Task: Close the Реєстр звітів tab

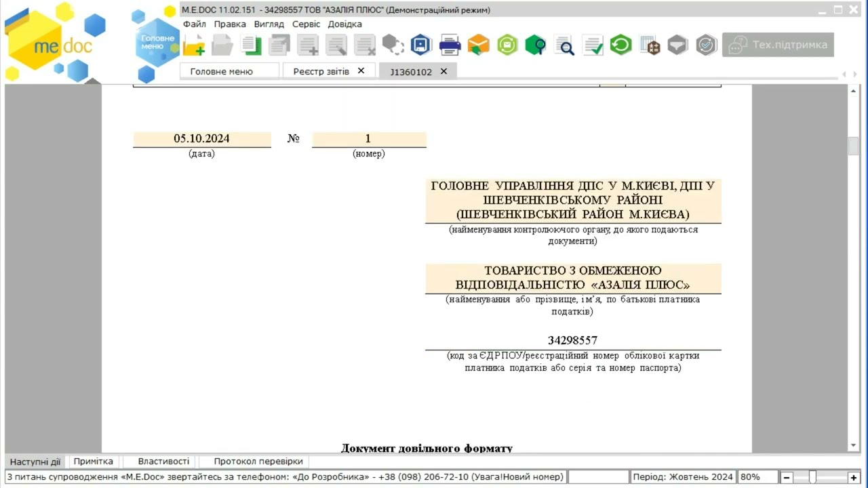Action: coord(361,70)
